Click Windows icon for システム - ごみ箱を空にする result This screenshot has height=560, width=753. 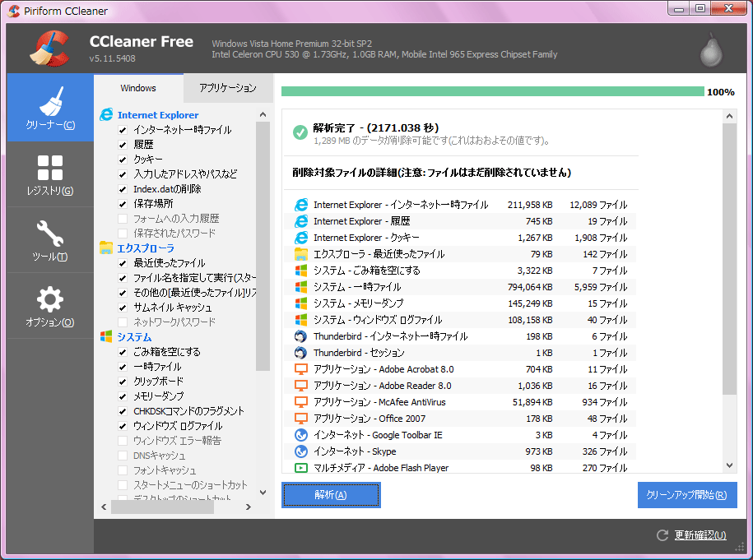[301, 271]
